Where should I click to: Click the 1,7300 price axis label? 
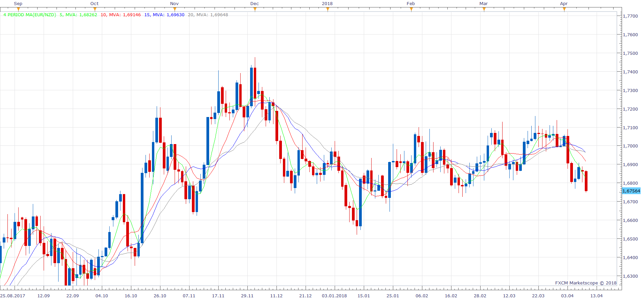tap(630, 90)
